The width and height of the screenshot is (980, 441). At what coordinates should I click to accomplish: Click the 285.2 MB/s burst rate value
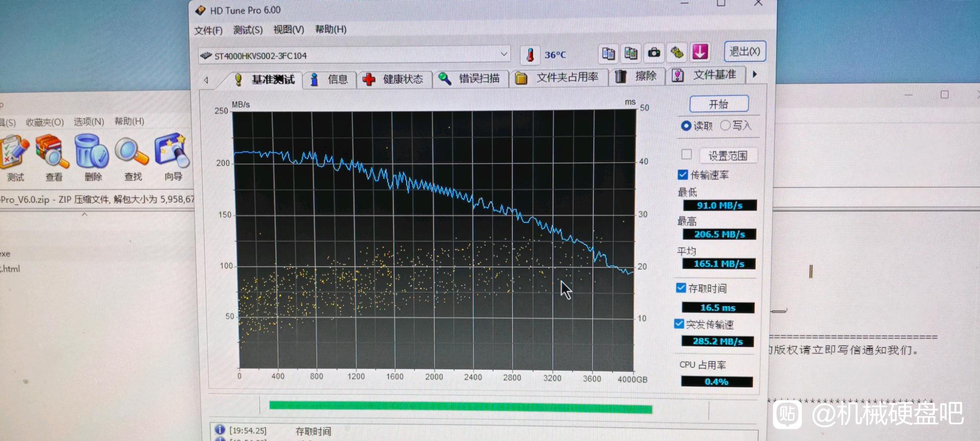point(717,341)
